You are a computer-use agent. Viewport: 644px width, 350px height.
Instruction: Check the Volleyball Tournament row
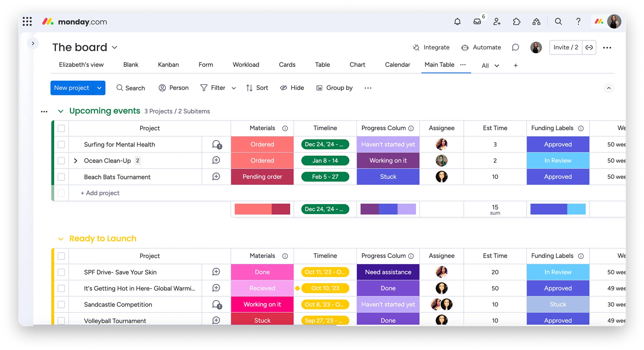(61, 320)
